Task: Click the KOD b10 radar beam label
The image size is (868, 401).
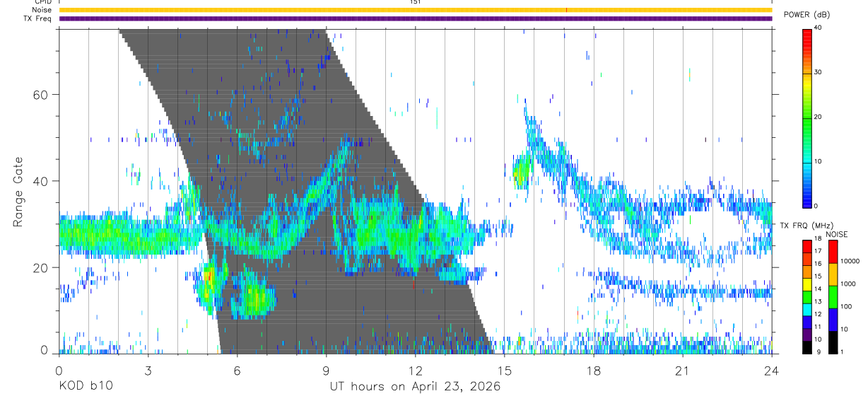Action: pos(85,386)
